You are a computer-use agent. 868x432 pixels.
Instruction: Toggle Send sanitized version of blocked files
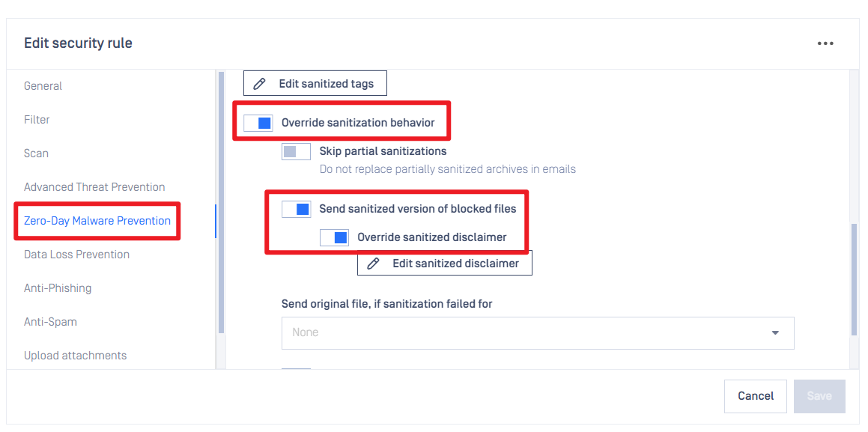296,209
